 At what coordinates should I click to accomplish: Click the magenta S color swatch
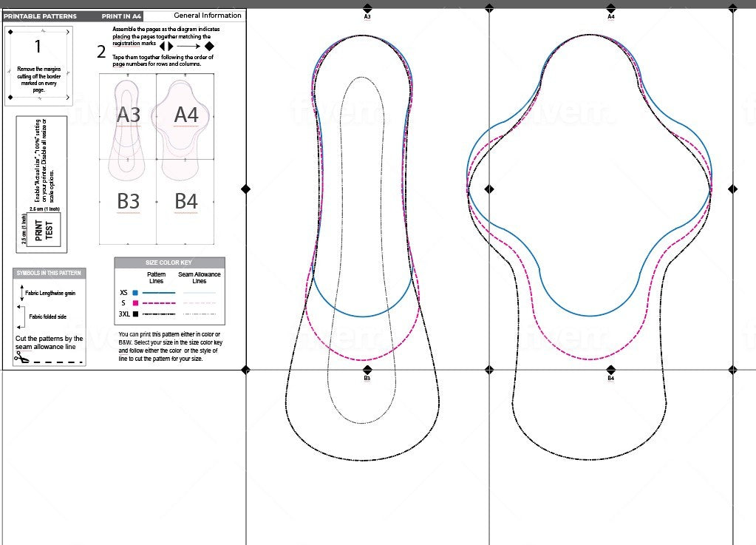pyautogui.click(x=134, y=303)
